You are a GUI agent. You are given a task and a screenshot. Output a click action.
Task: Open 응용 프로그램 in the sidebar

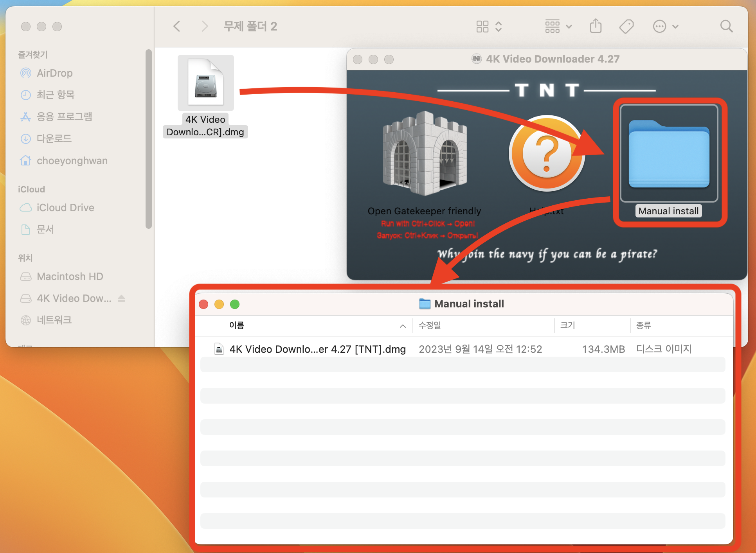click(65, 117)
